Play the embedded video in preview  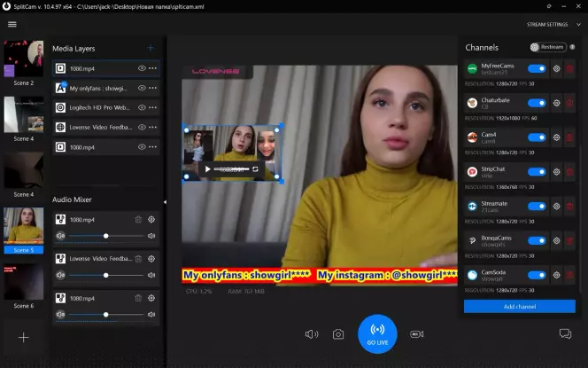click(207, 169)
